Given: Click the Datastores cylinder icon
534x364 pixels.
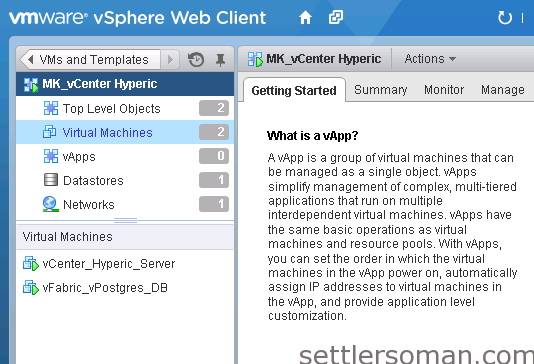Looking at the screenshot, I should pos(51,180).
